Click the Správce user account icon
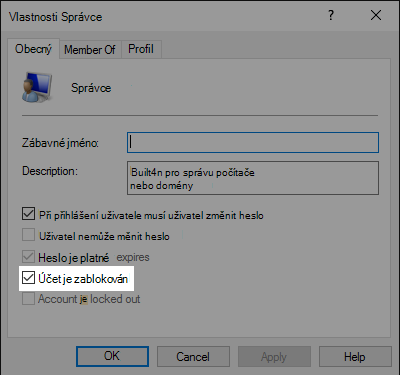This screenshot has height=375, width=400. click(37, 87)
